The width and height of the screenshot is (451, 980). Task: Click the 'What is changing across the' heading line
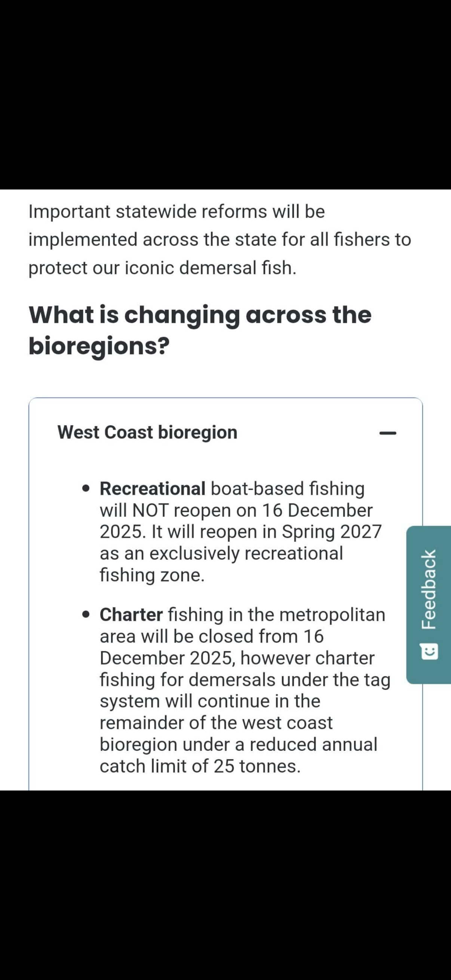[x=200, y=315]
